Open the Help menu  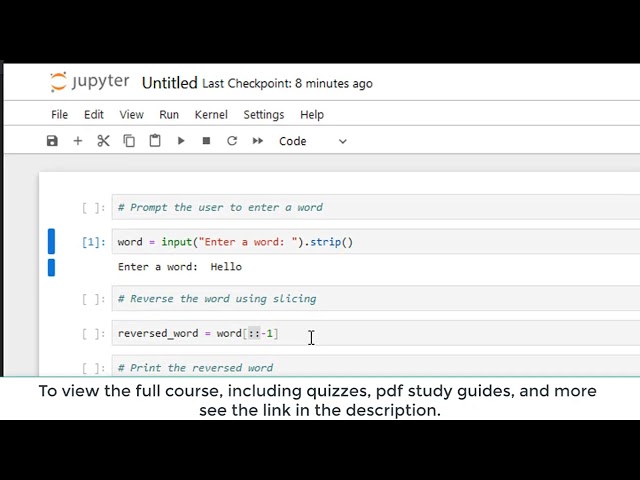pyautogui.click(x=312, y=115)
